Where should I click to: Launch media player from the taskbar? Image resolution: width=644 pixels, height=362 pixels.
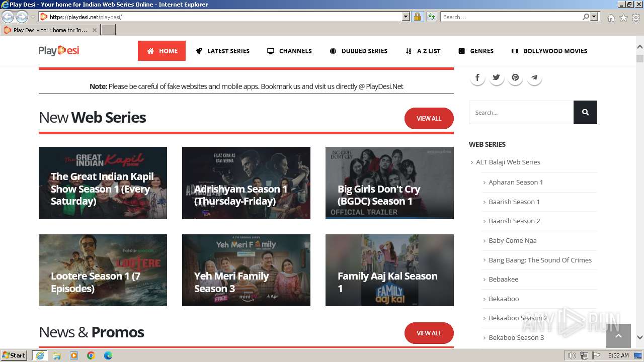pos(74,355)
